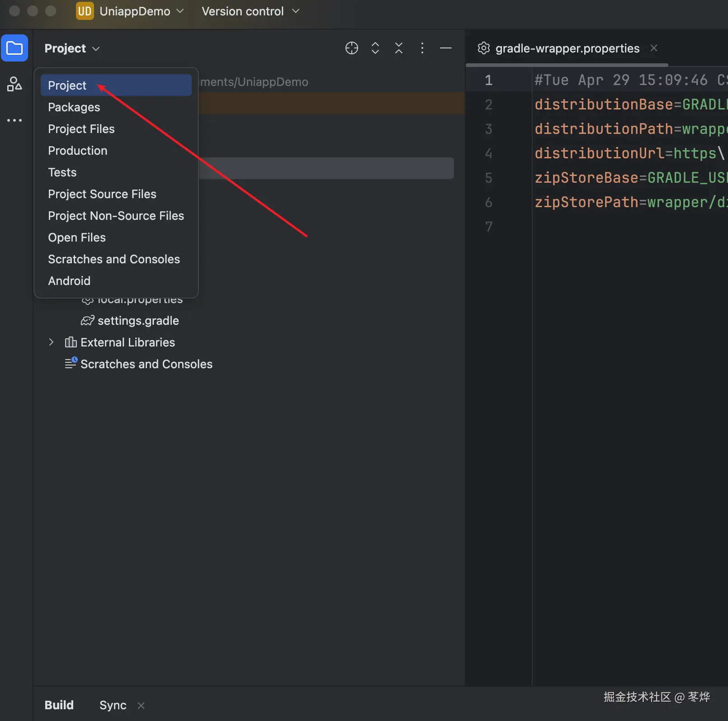This screenshot has height=721, width=728.
Task: Click the Expand All icon
Action: point(375,48)
